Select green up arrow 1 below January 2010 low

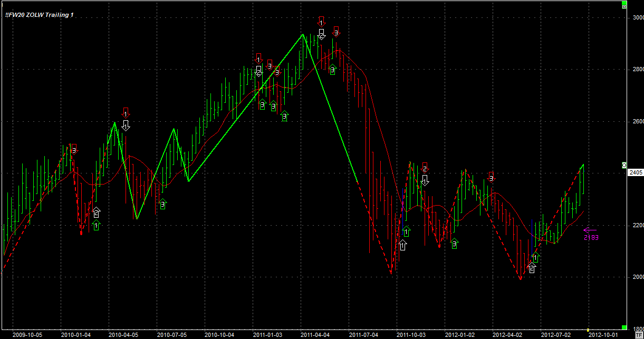pyautogui.click(x=96, y=225)
